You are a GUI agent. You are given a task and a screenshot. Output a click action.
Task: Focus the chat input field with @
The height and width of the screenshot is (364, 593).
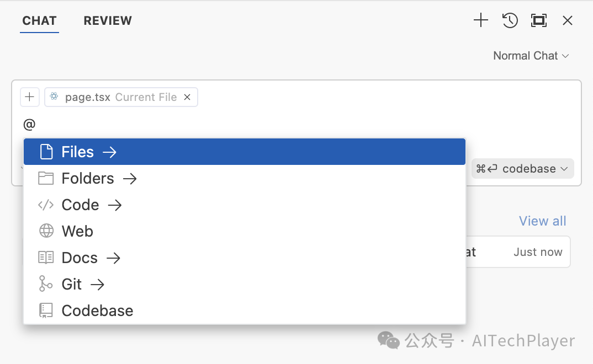tap(221, 125)
